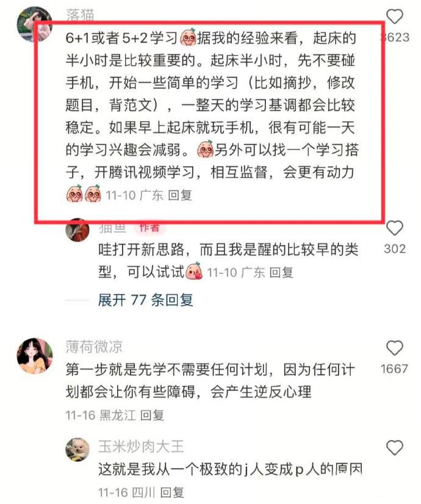Like the author's reply showing 302 likes
The height and width of the screenshot is (504, 421).
(394, 228)
